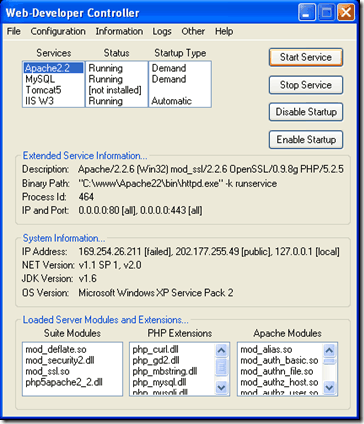Select mod_authz_host.so in Apache Modules

point(279,382)
